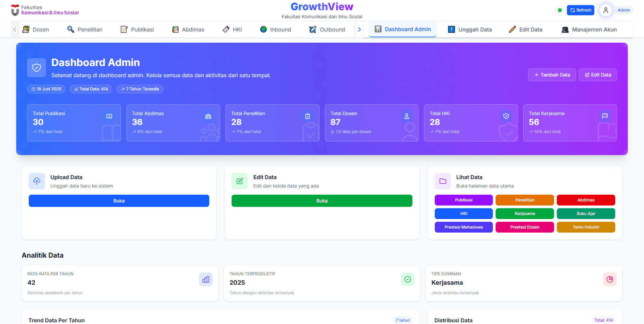Refresh the dashboard data

click(580, 10)
